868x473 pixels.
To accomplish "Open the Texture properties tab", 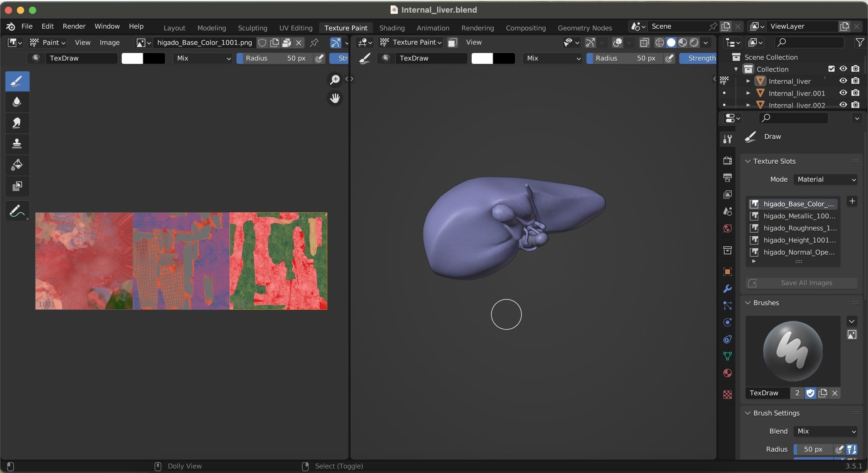I will (x=727, y=394).
